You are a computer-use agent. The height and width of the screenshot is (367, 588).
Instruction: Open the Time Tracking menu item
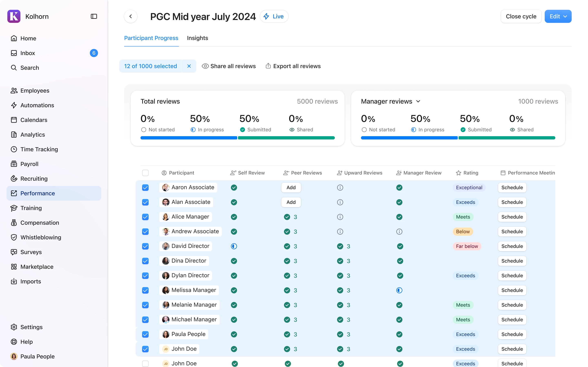[39, 149]
